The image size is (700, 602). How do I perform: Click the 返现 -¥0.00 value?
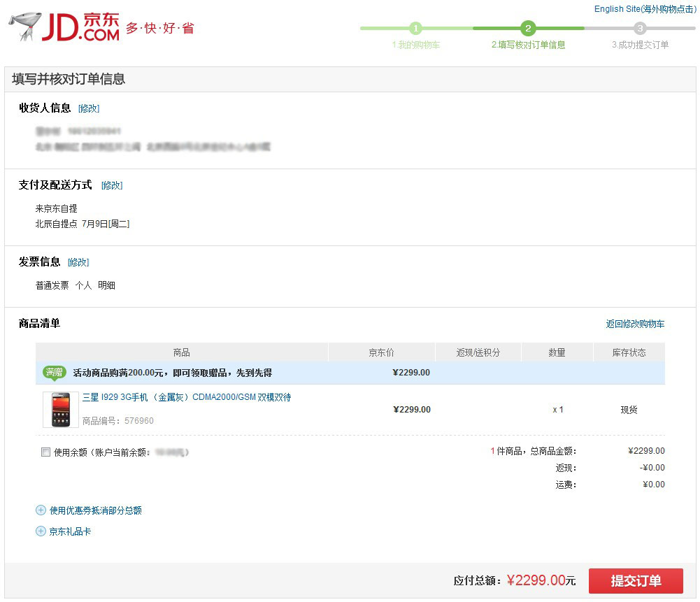(x=652, y=467)
